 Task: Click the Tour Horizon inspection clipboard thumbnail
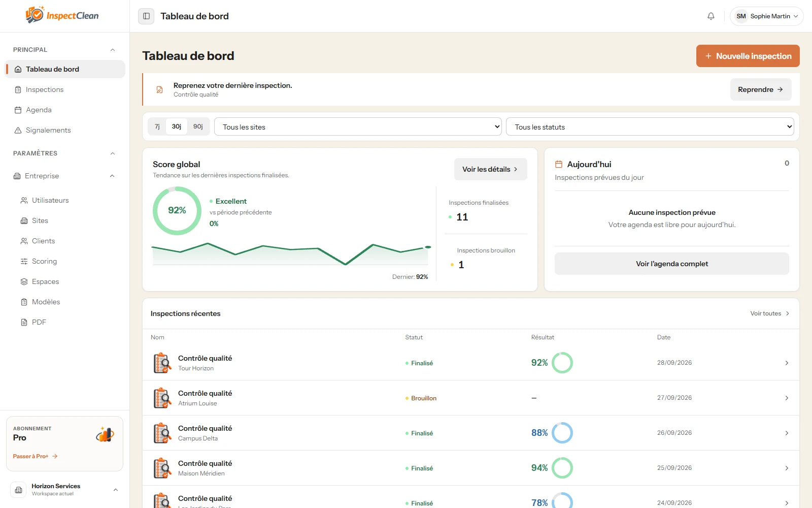(x=162, y=363)
